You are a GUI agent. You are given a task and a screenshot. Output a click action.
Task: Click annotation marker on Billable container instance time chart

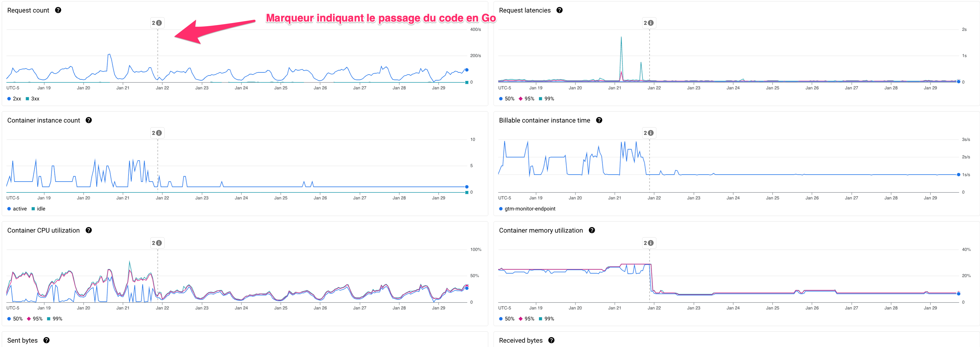click(x=649, y=133)
